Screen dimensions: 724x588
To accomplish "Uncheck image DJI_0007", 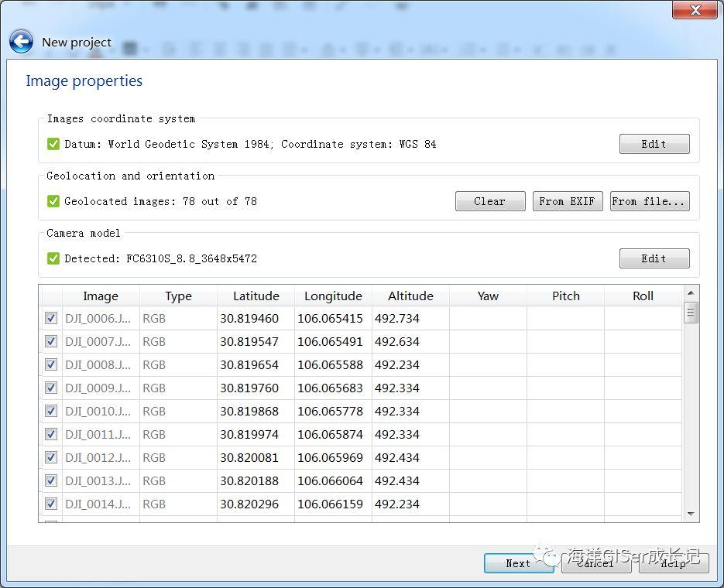I will 51,341.
